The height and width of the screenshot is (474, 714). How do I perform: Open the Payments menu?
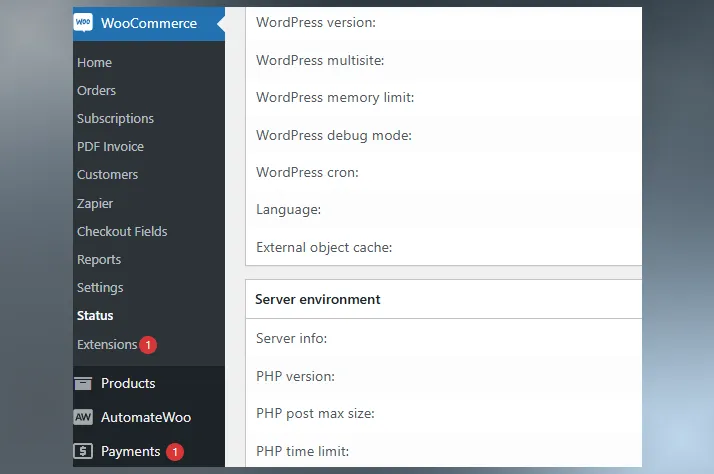pyautogui.click(x=131, y=451)
